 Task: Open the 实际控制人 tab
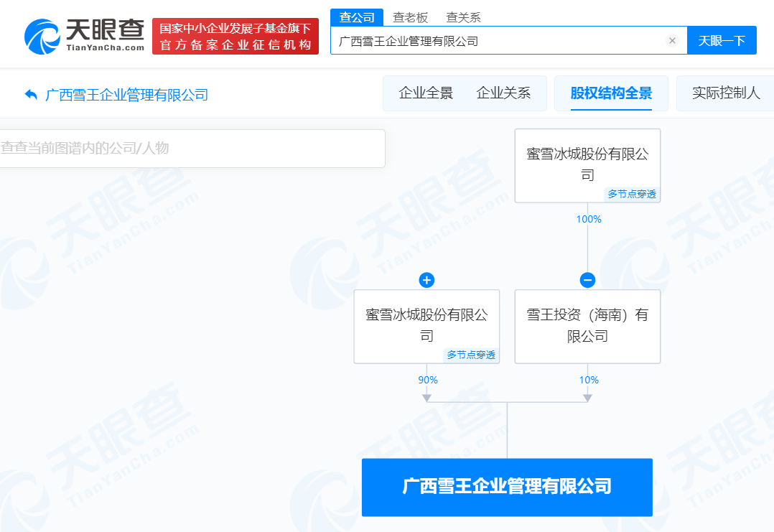(725, 93)
